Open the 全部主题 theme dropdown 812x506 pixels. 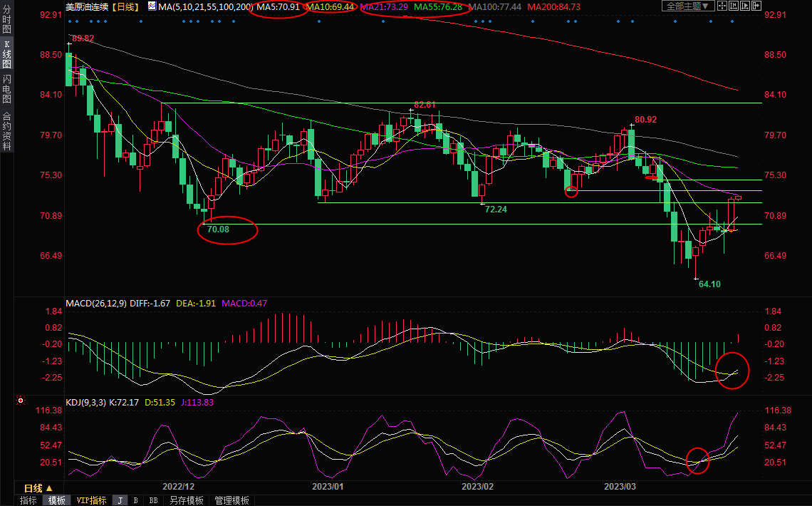(688, 6)
